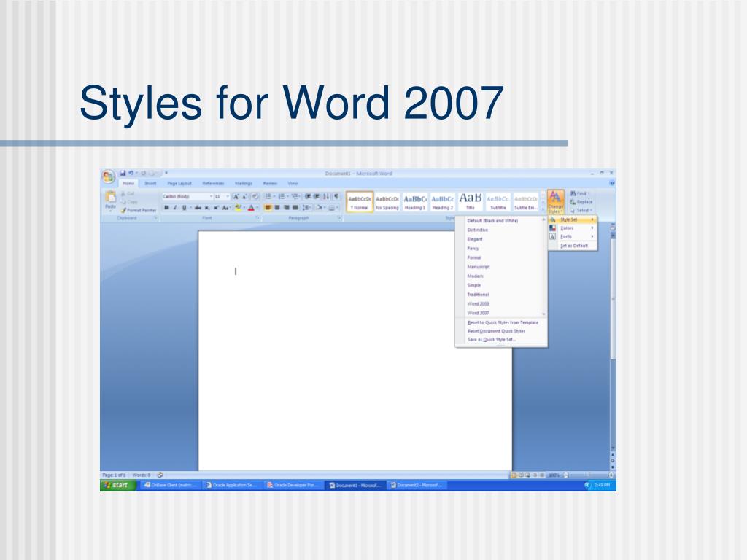Apply the red font color
This screenshot has width=747, height=560.
tap(251, 208)
